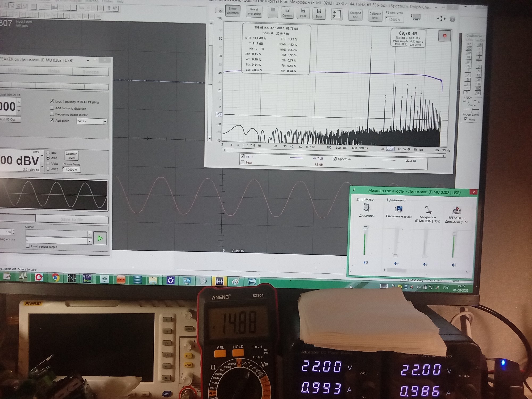Viewport: 532px width, 399px height.
Task: Select the dBV level unit radio button
Action: point(48,158)
